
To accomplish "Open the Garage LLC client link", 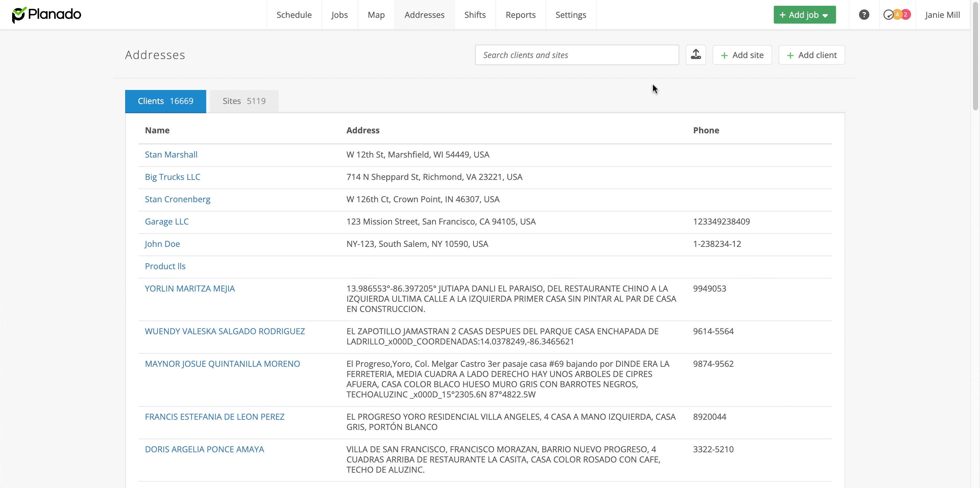I will click(x=166, y=222).
